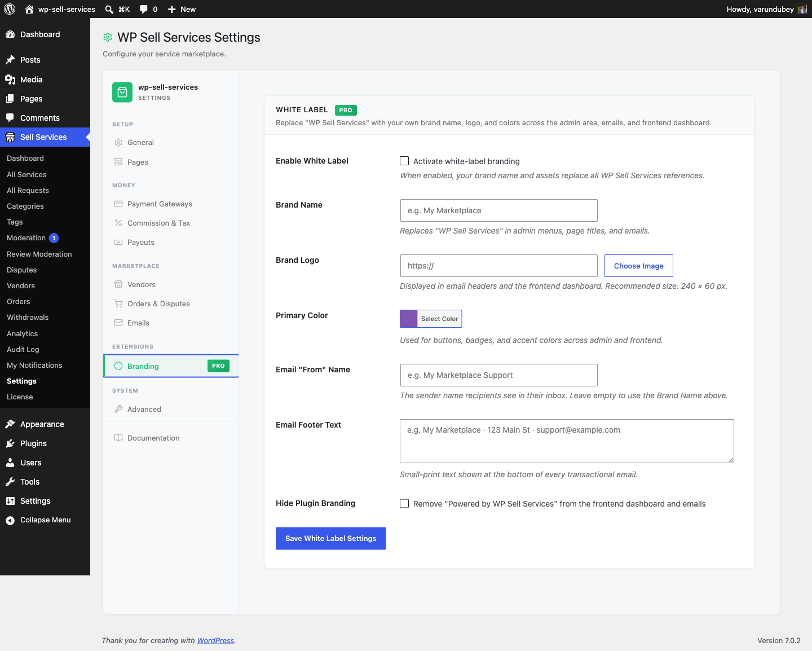Click the Plugins plug icon
Viewport: 812px width, 651px height.
(x=10, y=443)
